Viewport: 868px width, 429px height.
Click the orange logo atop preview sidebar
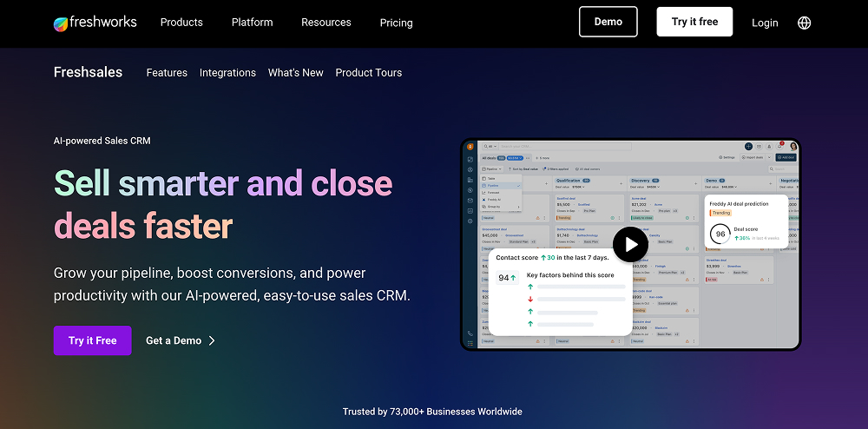point(470,147)
